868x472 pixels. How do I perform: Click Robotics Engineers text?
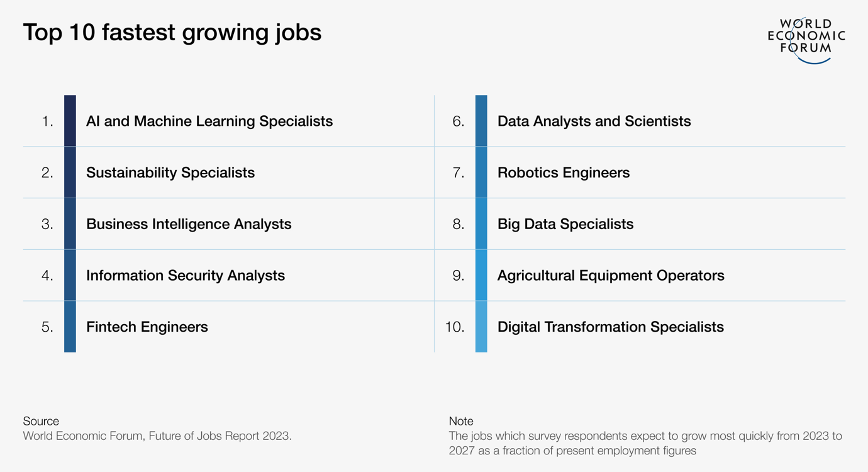click(564, 172)
